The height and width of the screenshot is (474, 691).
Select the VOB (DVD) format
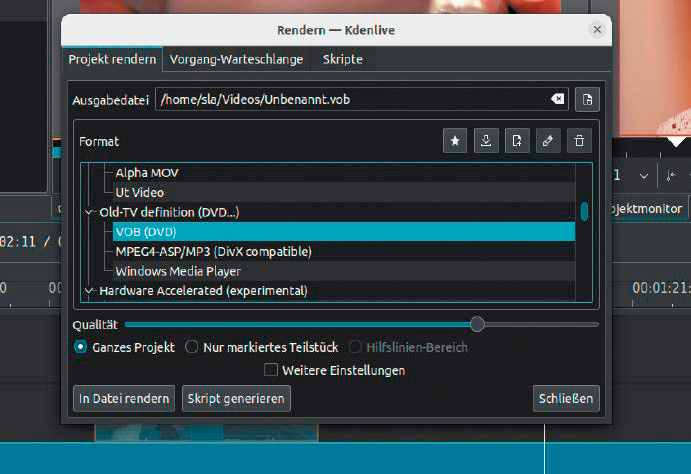344,232
